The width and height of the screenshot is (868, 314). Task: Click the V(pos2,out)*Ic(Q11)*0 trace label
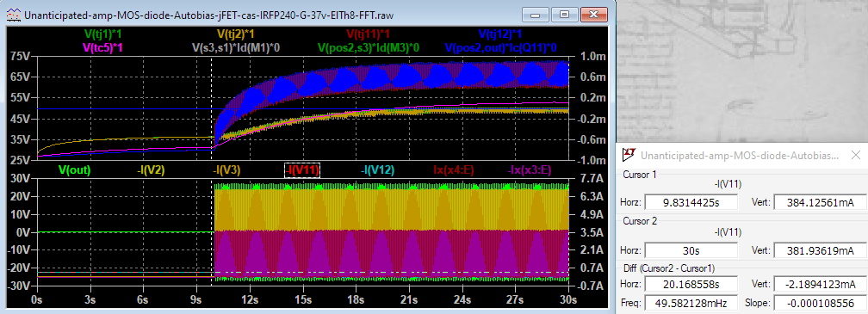point(501,47)
